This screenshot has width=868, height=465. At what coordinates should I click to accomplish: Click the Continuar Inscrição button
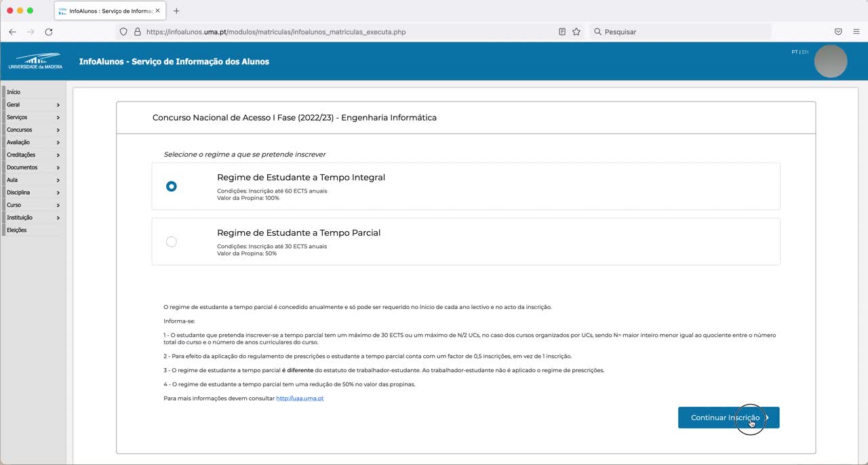[728, 418]
